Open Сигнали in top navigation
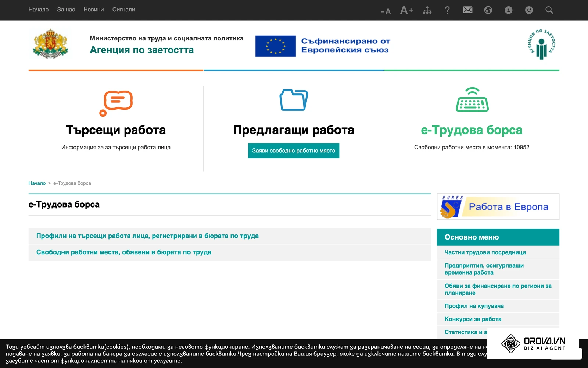The image size is (588, 368). click(124, 10)
